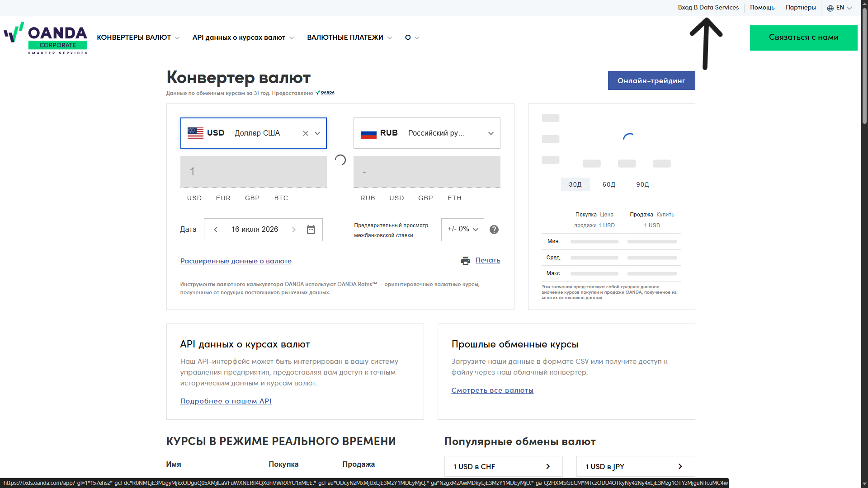Click the interbank rate help question-mark icon
Screen dimensions: 868x488
tap(494, 230)
